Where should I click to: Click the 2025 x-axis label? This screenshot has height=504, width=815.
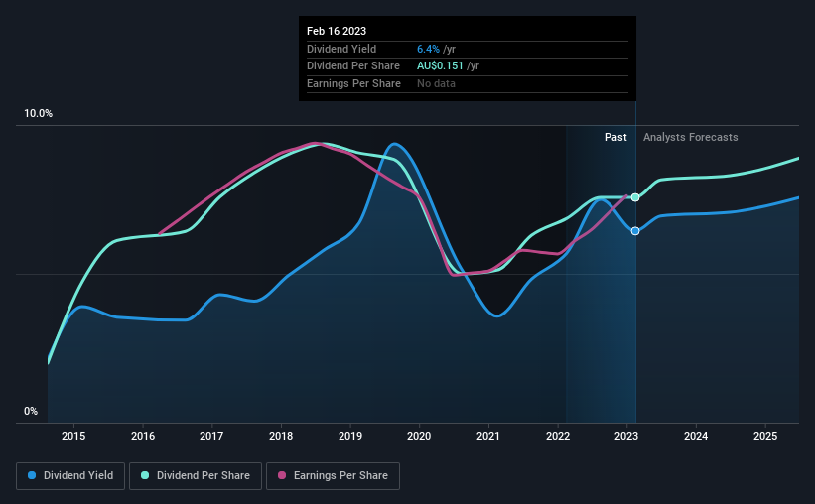click(765, 436)
